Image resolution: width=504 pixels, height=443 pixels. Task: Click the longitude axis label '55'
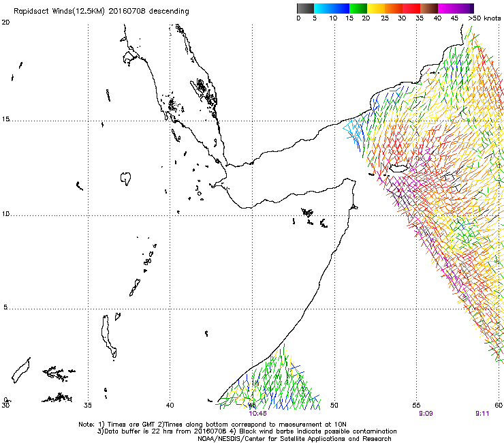pyautogui.click(x=416, y=405)
